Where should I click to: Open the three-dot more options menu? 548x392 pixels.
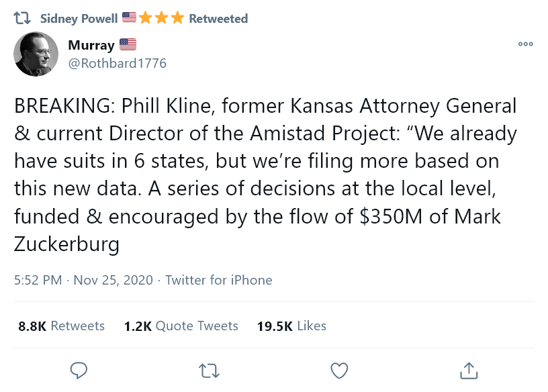[x=525, y=44]
